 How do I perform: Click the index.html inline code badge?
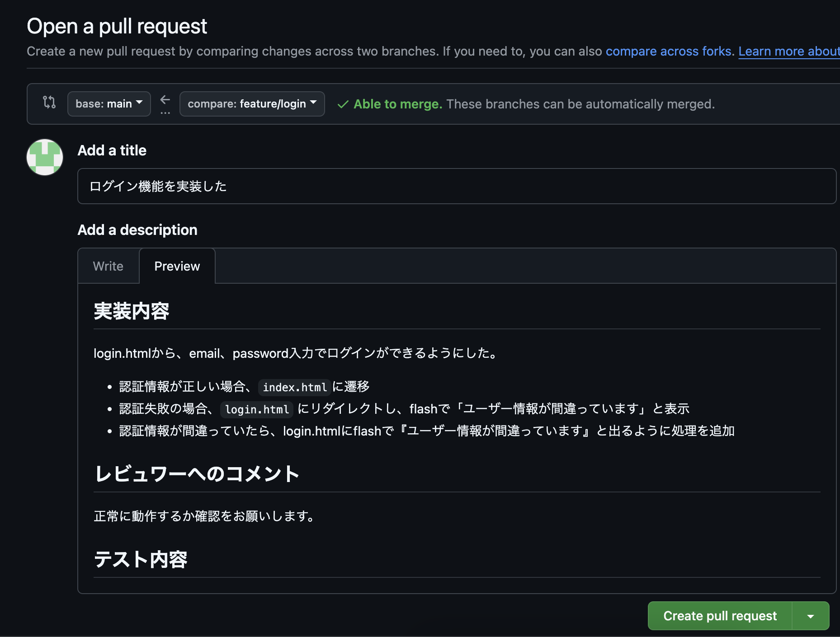(x=294, y=387)
